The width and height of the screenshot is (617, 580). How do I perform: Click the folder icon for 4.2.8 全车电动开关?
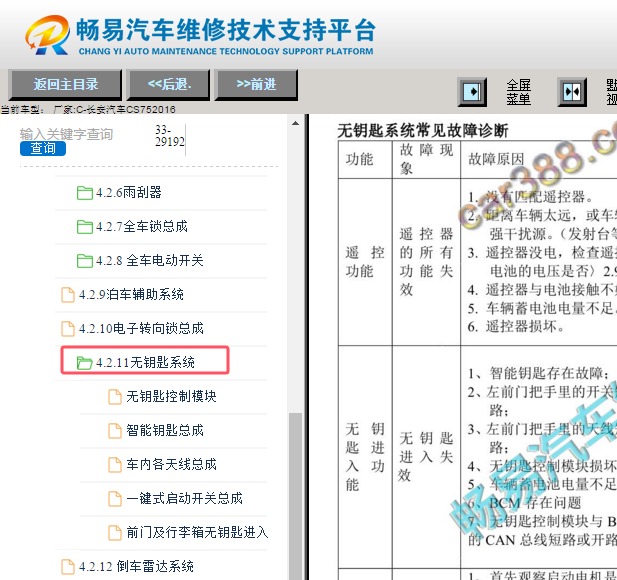(85, 260)
